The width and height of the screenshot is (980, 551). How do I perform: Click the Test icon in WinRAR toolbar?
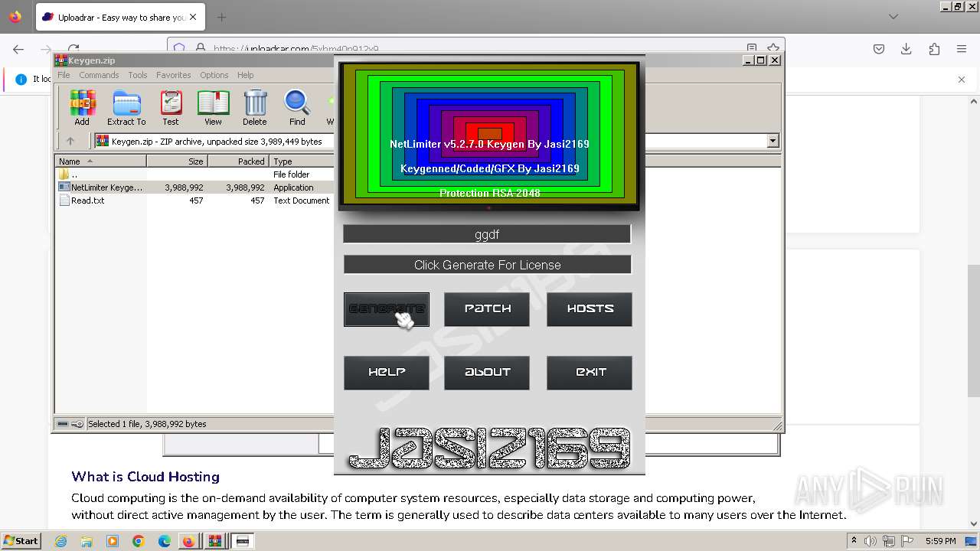171,108
